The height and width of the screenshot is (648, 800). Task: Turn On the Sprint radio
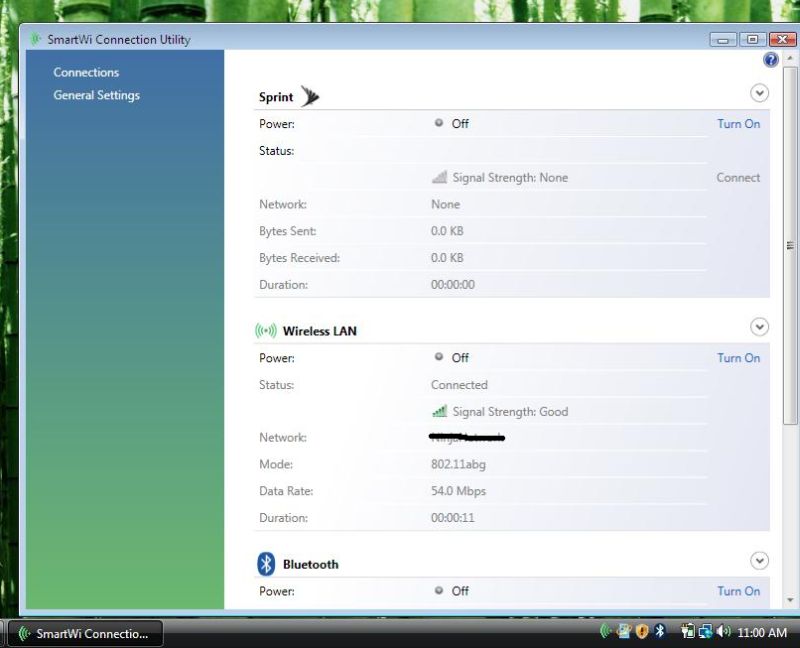coord(738,124)
